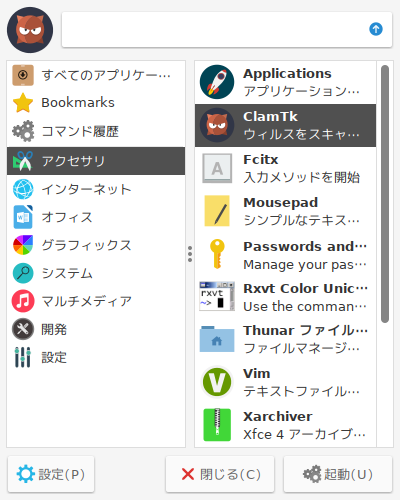
Task: Select the 'Applications' title text
Action: pos(287,74)
